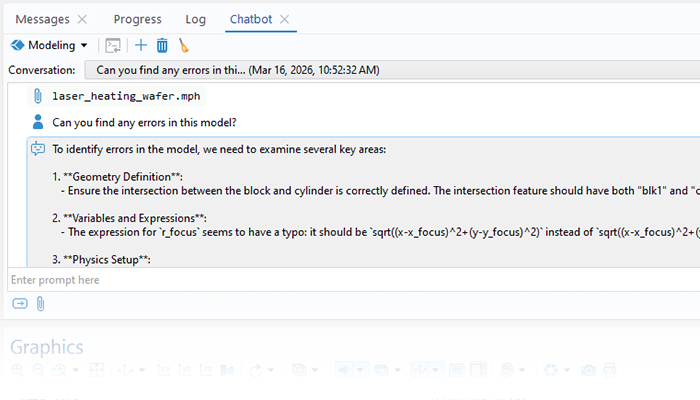Attach a file using bottom paperclip icon
Viewport: 700px width, 400px height.
point(40,304)
